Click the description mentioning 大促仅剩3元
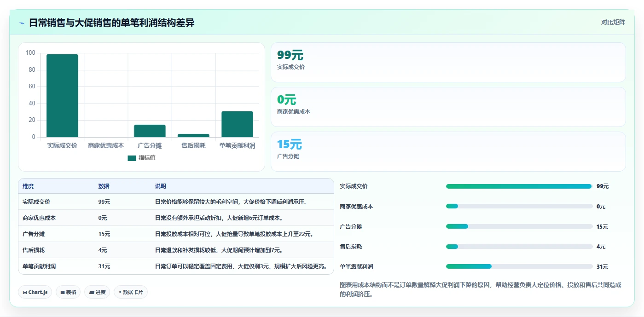 242,266
